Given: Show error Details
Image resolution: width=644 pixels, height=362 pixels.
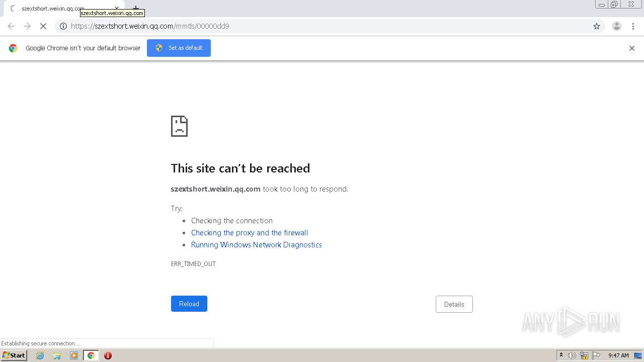Looking at the screenshot, I should 454,304.
